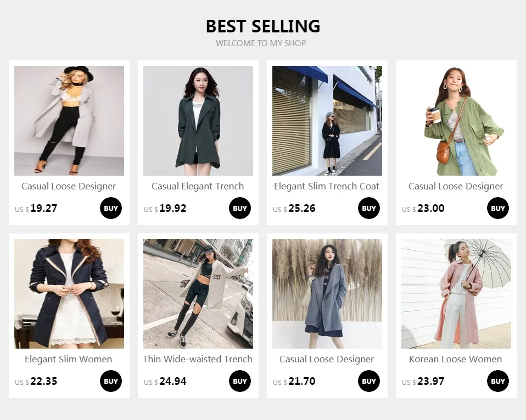526x420 pixels.
Task: Click the Elegant Slim Women title
Action: tap(69, 359)
